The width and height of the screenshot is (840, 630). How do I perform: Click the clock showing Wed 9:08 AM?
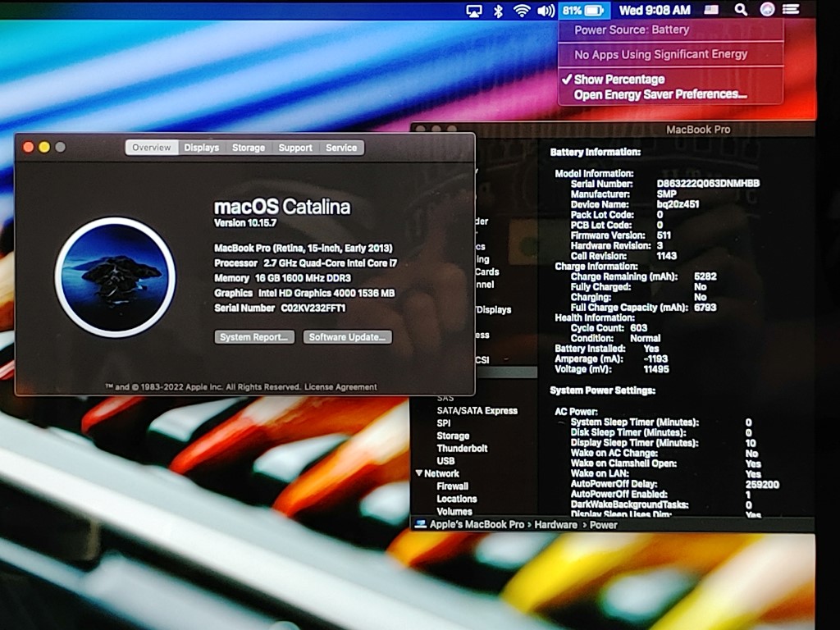click(x=655, y=10)
